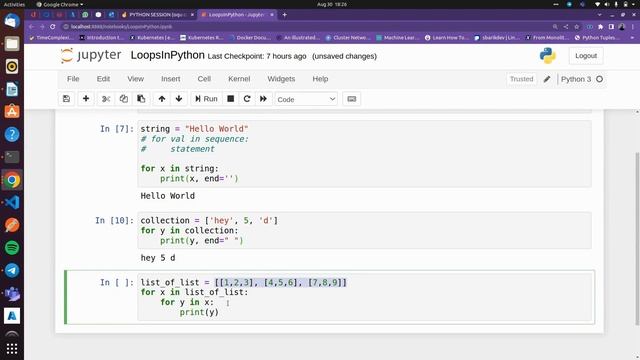Interrupt the kernel with stop square
The height and width of the screenshot is (360, 640).
click(x=231, y=99)
